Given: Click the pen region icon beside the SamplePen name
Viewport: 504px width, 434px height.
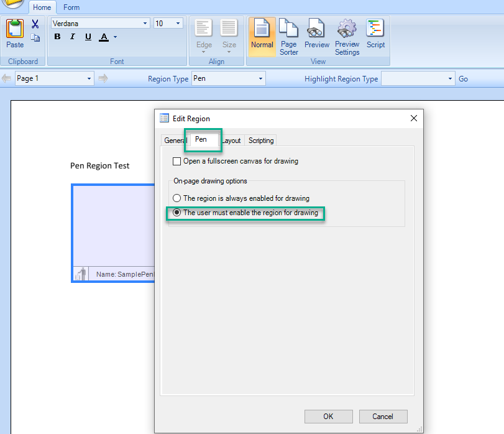Looking at the screenshot, I should [81, 274].
